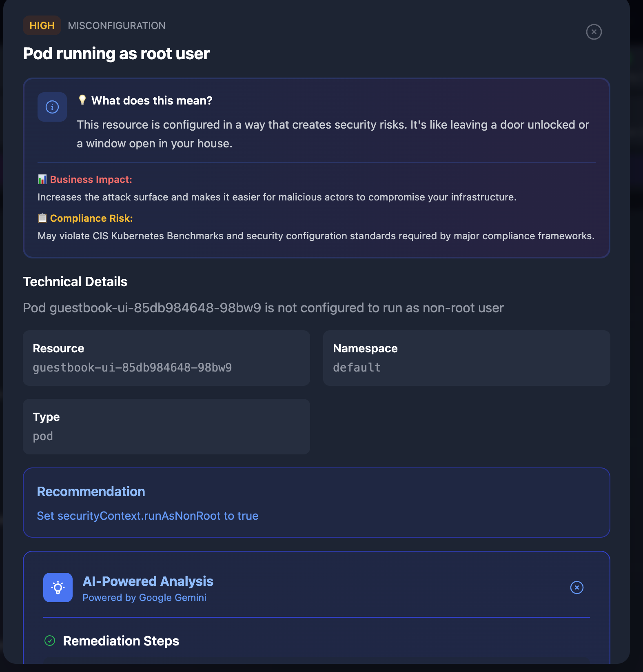Click the AI-Powered Analysis heading

[148, 581]
